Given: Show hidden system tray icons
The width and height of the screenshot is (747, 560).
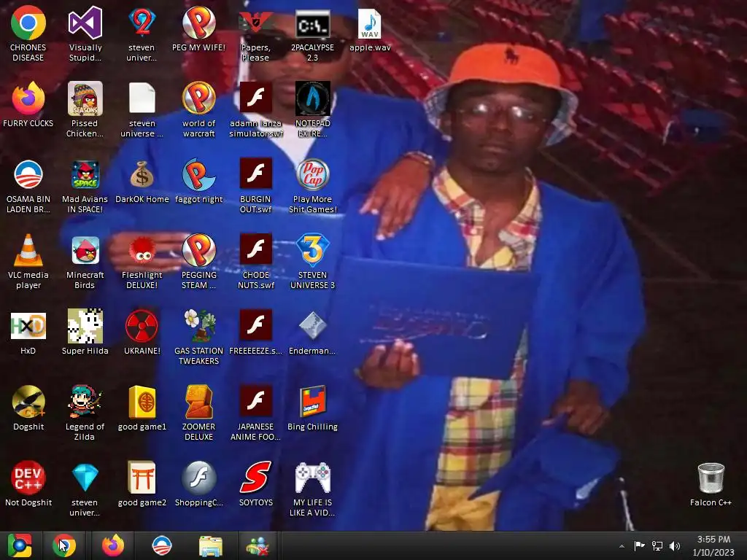Looking at the screenshot, I should coord(622,546).
